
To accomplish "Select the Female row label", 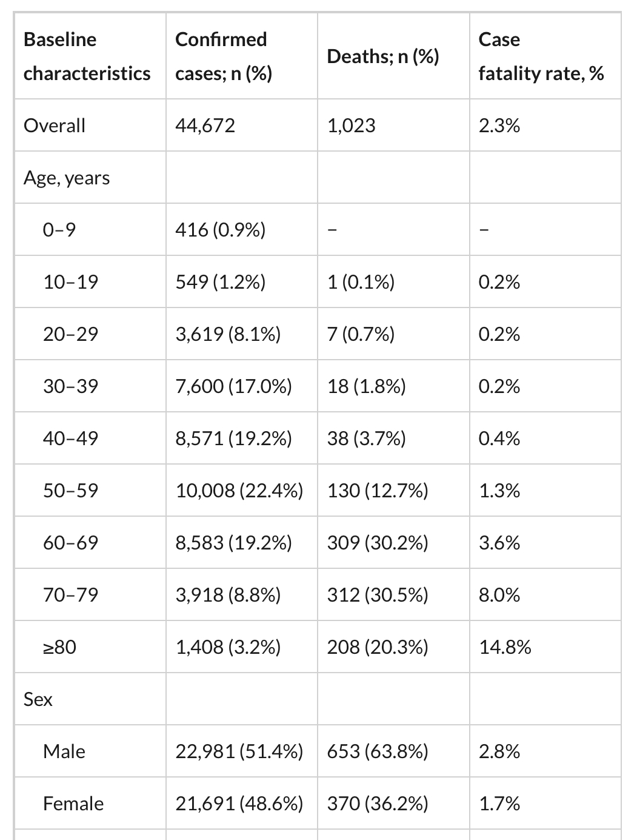I will point(73,804).
